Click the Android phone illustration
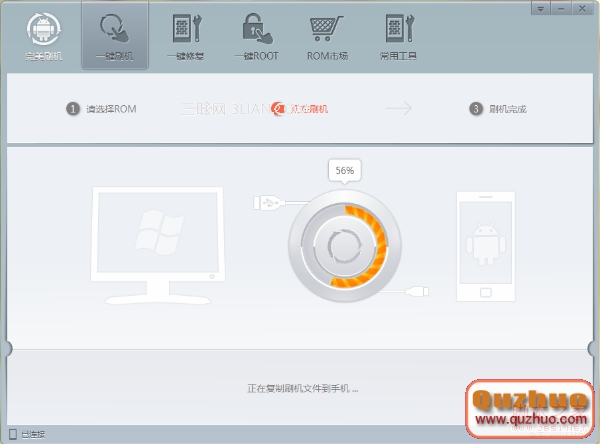The image size is (600, 444). (x=486, y=246)
